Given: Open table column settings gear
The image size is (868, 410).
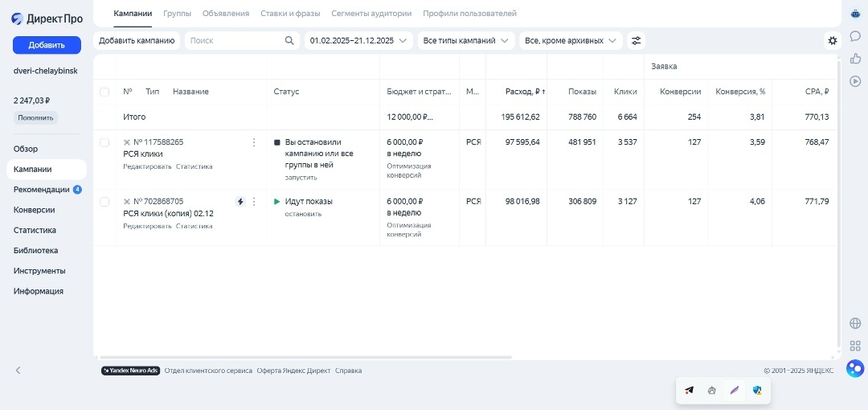Looking at the screenshot, I should coord(832,40).
